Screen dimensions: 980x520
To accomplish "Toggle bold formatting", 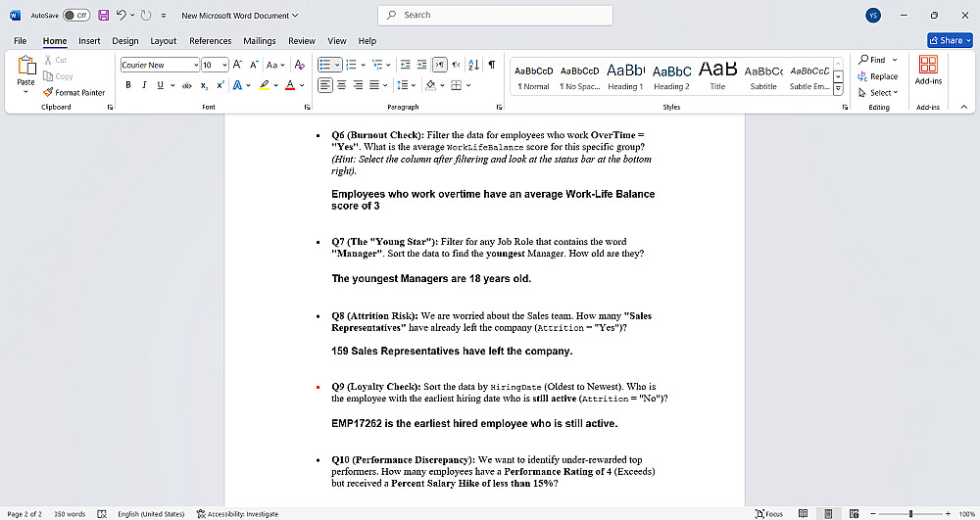I will (128, 85).
